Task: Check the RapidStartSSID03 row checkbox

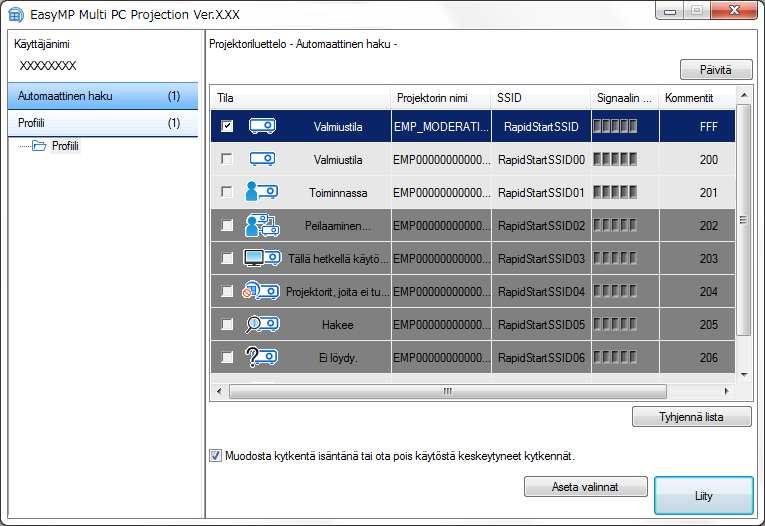Action: coord(227,258)
